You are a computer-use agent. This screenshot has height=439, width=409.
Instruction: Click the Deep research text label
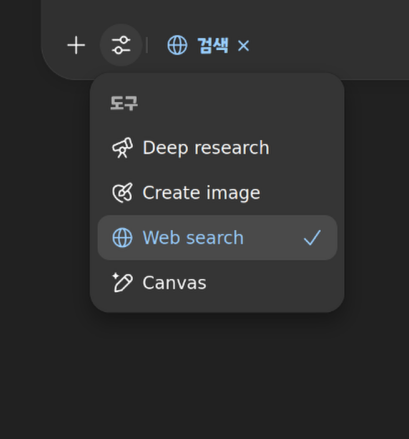click(206, 148)
